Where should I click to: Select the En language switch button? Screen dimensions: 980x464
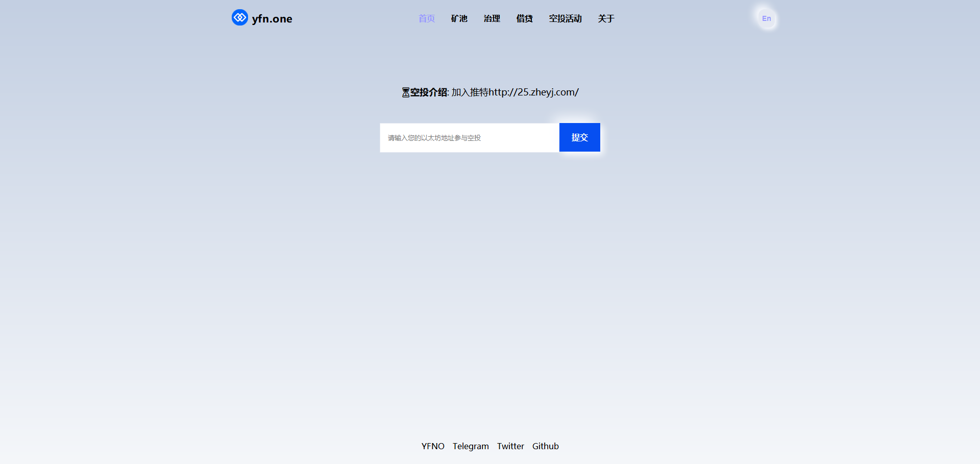click(x=766, y=18)
